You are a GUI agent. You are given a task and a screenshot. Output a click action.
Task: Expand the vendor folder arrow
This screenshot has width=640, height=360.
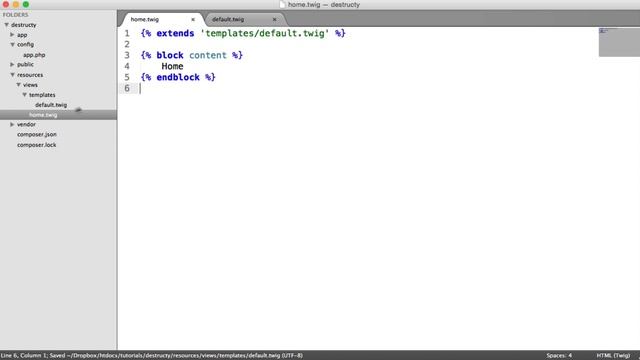coord(12,124)
